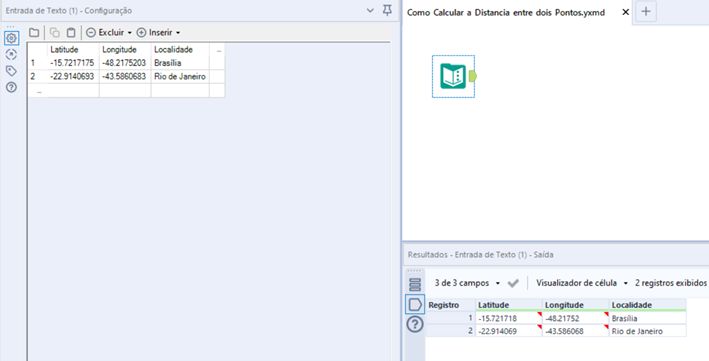Image resolution: width=709 pixels, height=361 pixels.
Task: Click the Latitude column header in results
Action: 509,305
